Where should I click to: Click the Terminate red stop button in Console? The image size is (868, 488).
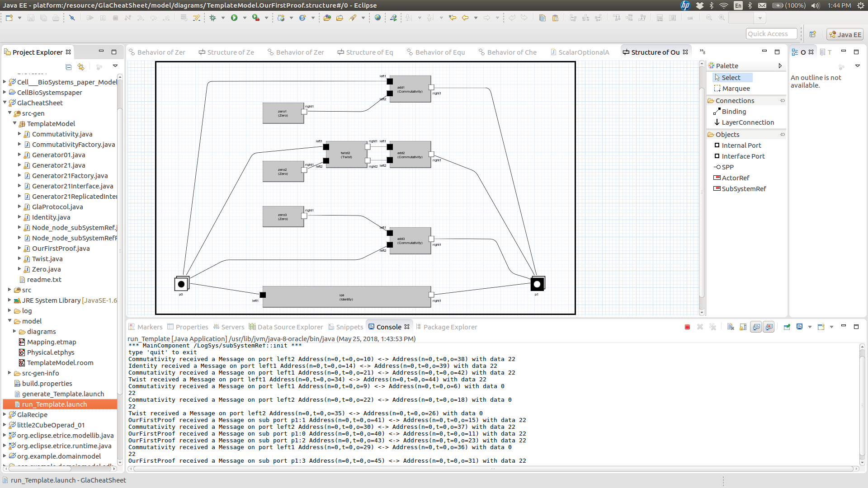coord(687,327)
